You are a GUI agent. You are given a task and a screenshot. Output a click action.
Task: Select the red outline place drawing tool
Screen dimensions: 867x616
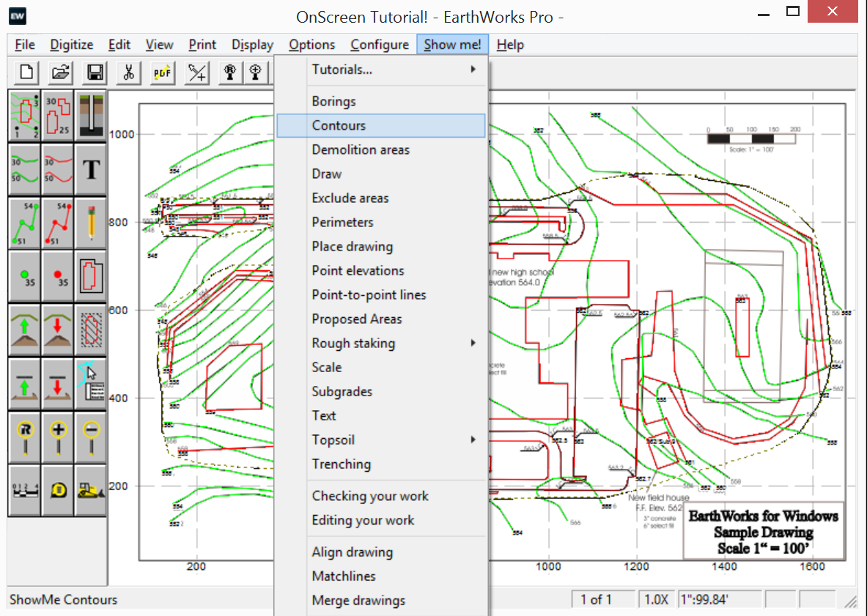click(91, 276)
